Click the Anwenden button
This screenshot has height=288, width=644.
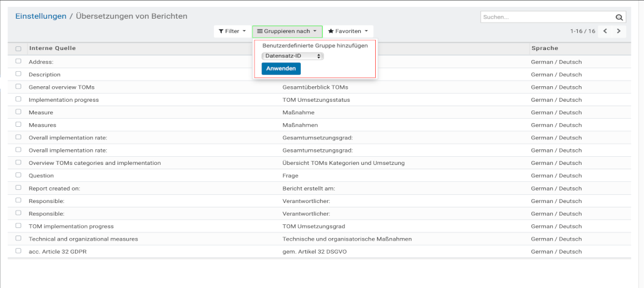[x=281, y=69]
